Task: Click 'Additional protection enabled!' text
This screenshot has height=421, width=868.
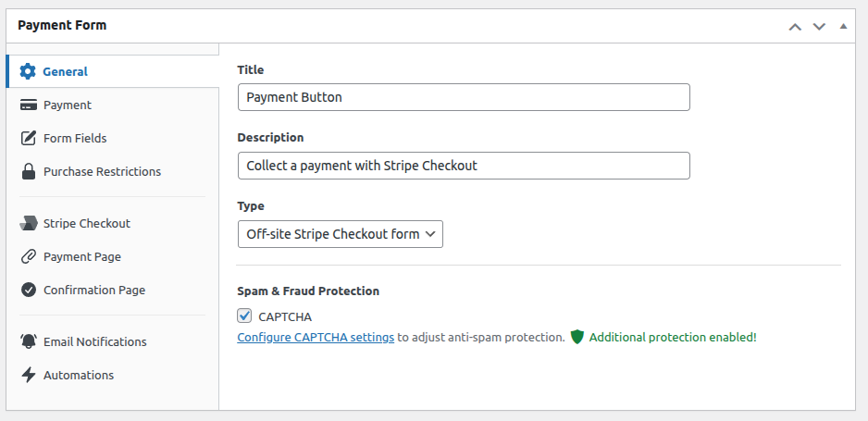Action: pyautogui.click(x=673, y=337)
